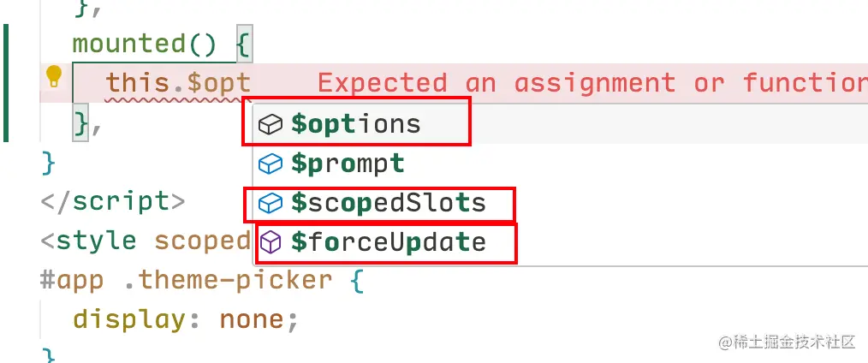Click the style scoped tag line
This screenshot has height=363, width=868.
[x=146, y=241]
